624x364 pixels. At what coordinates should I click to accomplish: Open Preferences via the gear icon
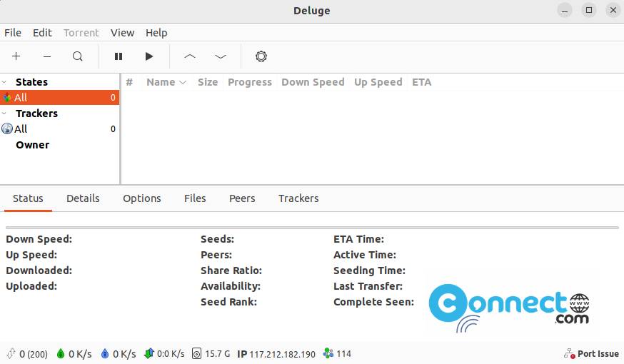(261, 56)
